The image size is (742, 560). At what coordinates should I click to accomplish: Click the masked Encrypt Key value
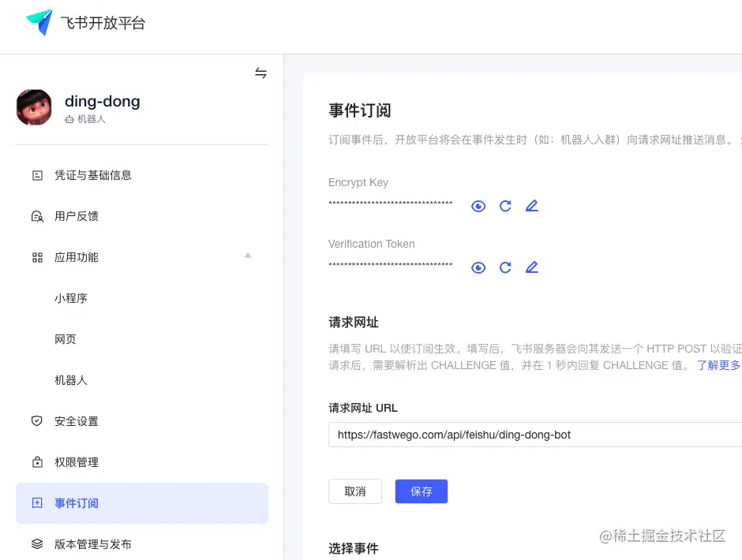pyautogui.click(x=391, y=203)
